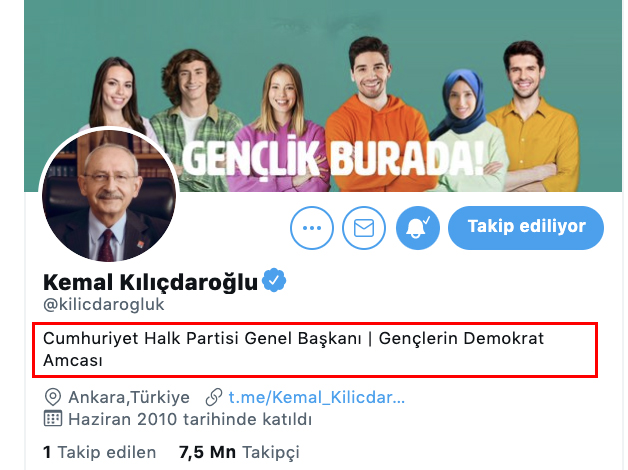
Task: Open the Gençlik Burada header banner image
Action: click(323, 96)
